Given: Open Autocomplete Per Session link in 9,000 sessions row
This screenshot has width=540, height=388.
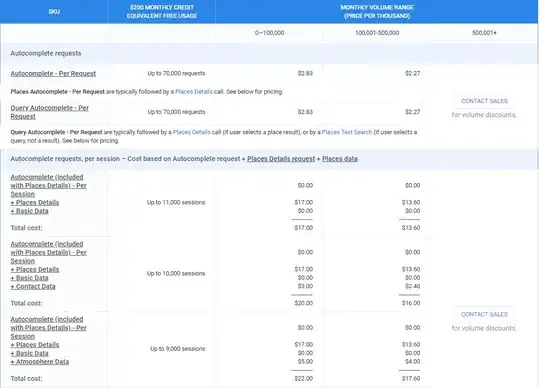Looking at the screenshot, I should pyautogui.click(x=49, y=328).
